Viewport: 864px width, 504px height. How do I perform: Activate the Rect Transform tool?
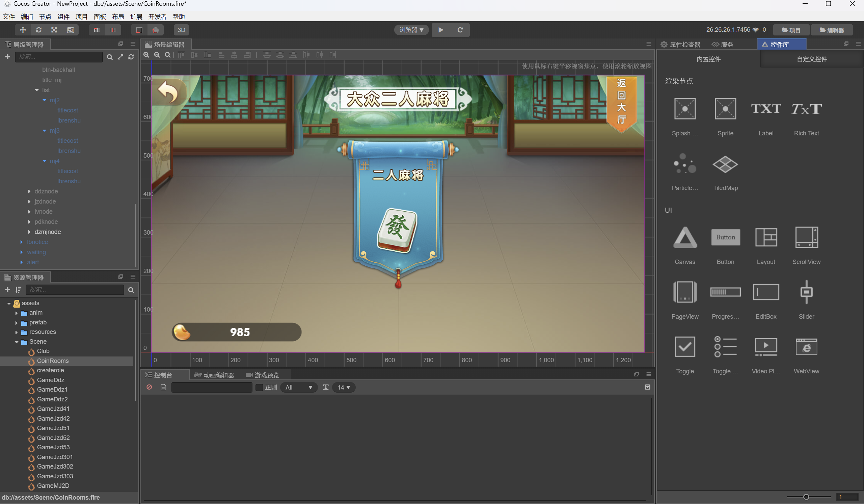coord(70,30)
